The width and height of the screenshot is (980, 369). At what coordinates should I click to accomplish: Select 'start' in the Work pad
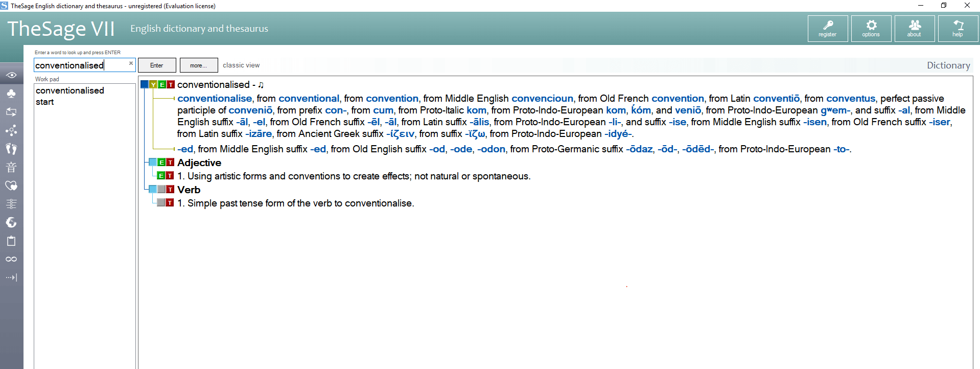(45, 102)
